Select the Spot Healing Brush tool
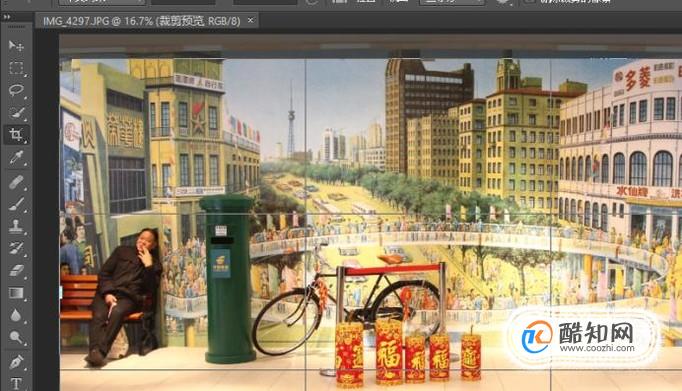 [x=16, y=181]
